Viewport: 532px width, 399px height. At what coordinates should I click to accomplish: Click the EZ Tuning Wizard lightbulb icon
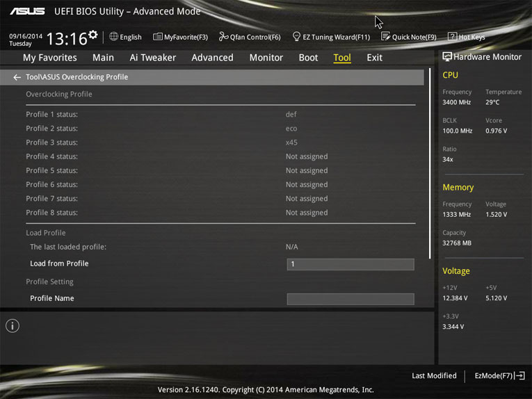click(296, 36)
